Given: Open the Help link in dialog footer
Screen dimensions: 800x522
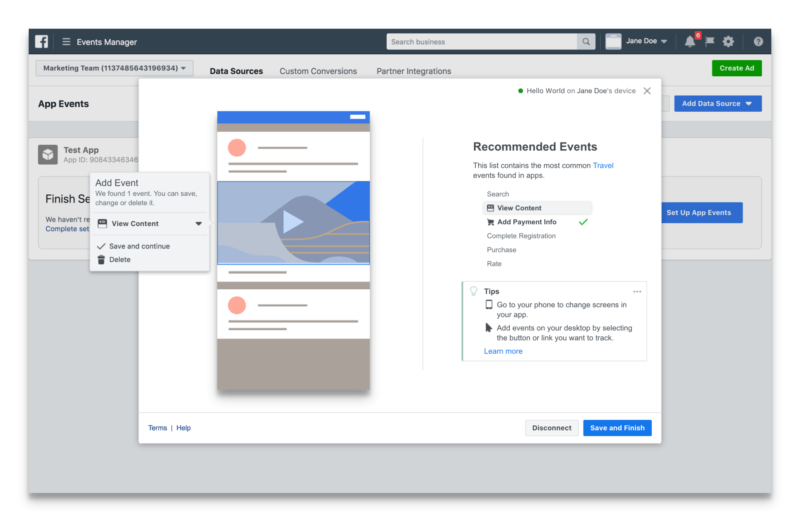Looking at the screenshot, I should click(x=183, y=428).
